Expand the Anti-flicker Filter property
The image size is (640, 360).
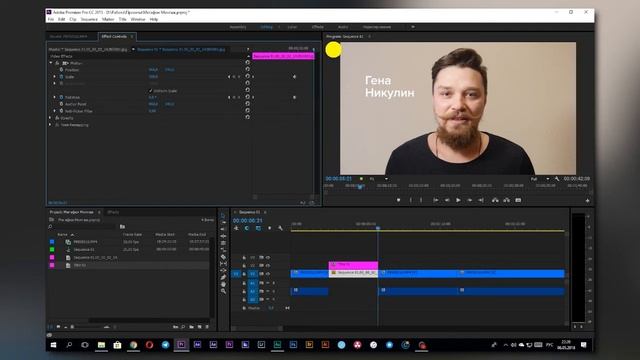55,111
